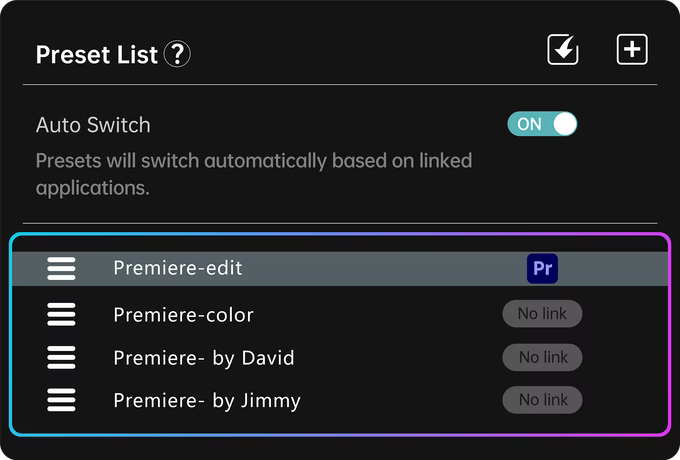
Task: Open the No link selector for Premiere-color
Action: click(x=542, y=314)
